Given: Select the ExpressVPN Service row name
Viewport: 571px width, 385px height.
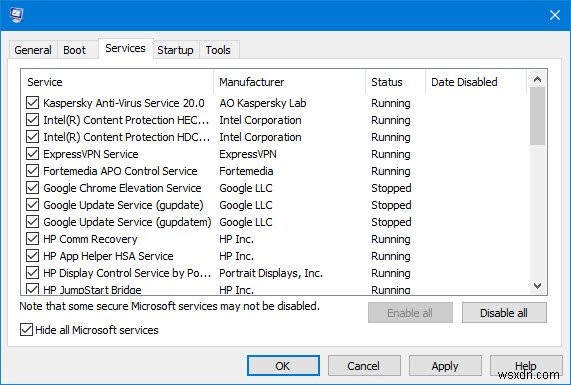Looking at the screenshot, I should point(91,154).
